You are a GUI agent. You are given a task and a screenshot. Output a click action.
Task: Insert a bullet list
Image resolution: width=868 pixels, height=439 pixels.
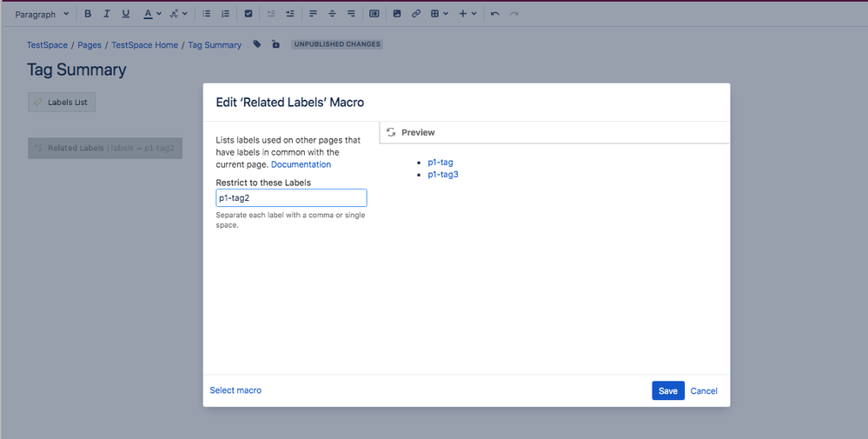pos(207,13)
